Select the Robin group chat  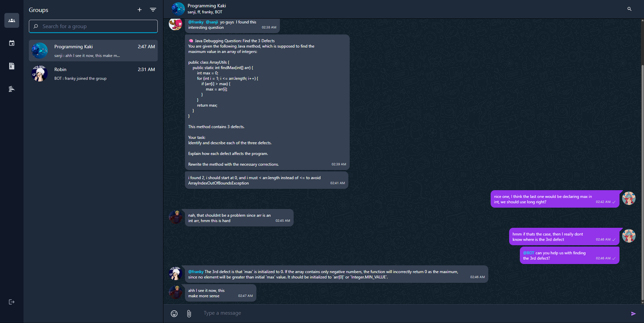(x=93, y=73)
